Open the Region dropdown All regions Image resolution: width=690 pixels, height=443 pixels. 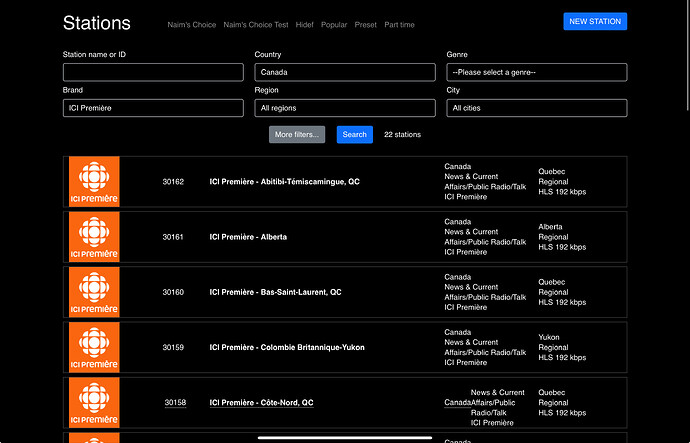[x=345, y=108]
